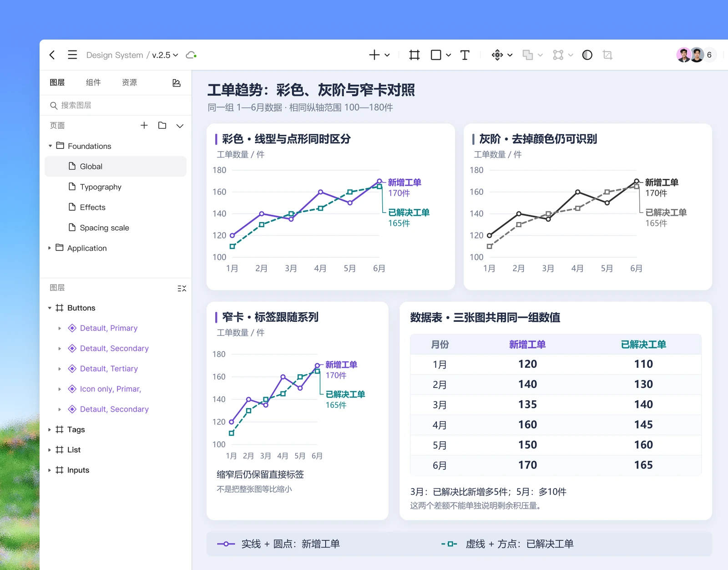This screenshot has height=570, width=728.
Task: Switch to the 资源 tab
Action: tap(130, 82)
